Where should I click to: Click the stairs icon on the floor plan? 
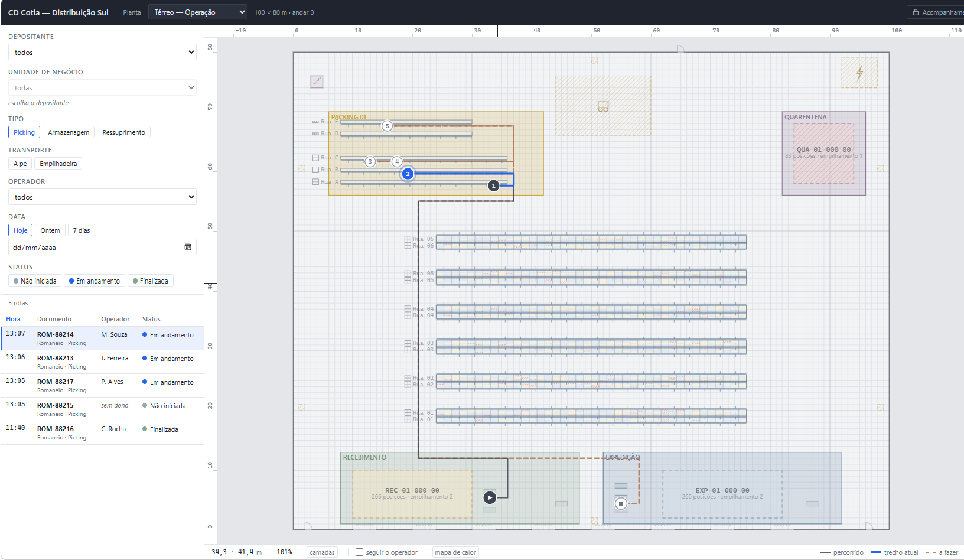317,82
